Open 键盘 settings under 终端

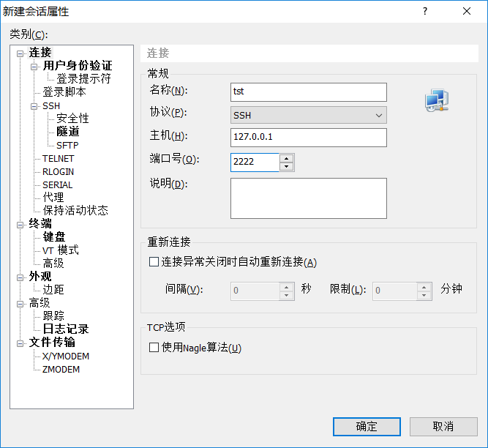54,237
